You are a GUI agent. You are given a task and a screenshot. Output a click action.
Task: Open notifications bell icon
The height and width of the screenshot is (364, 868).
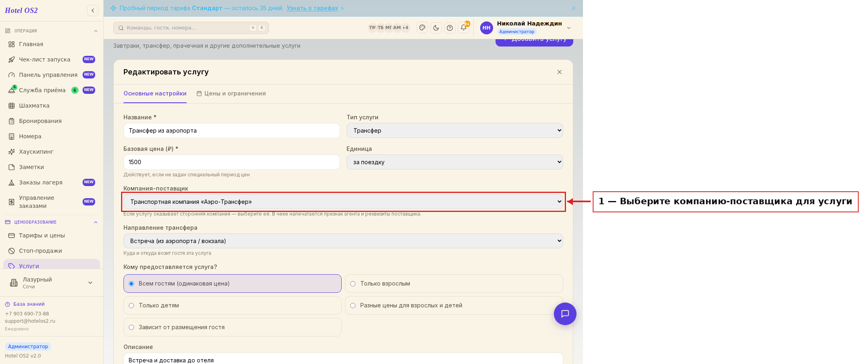(x=464, y=28)
